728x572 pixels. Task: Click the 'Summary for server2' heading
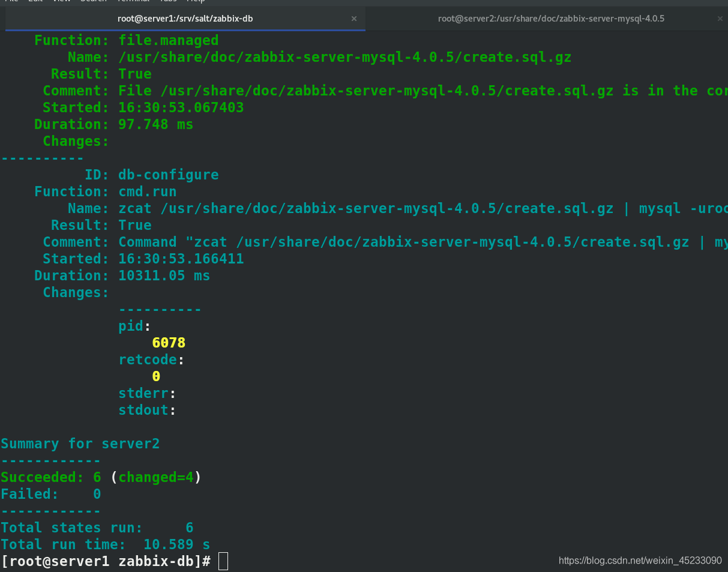point(80,444)
